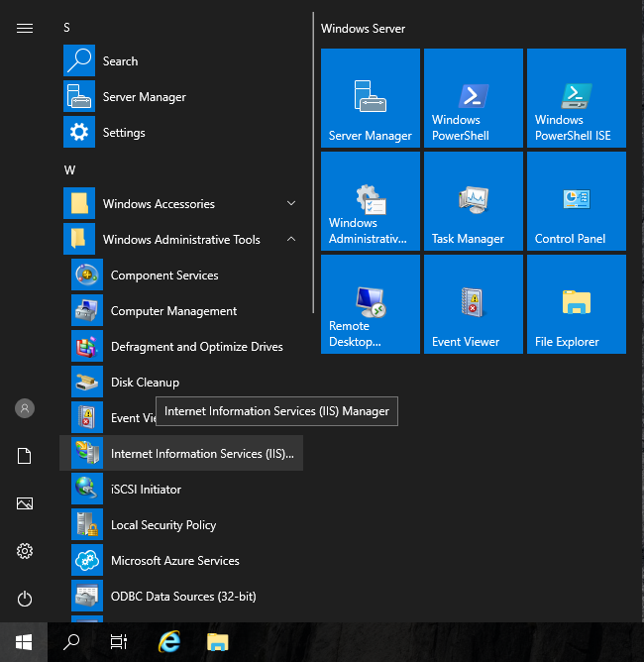Click the Windows Server group title
This screenshot has width=644, height=662.
tap(363, 29)
